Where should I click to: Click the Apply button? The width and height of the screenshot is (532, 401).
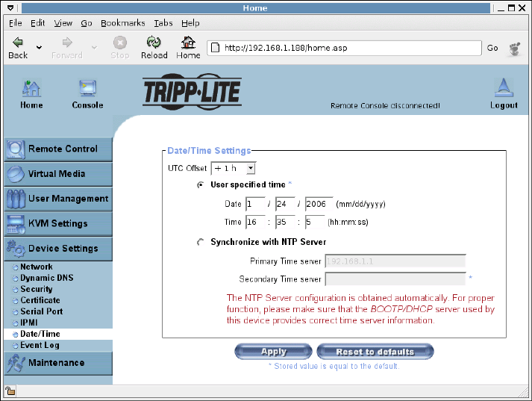274,352
